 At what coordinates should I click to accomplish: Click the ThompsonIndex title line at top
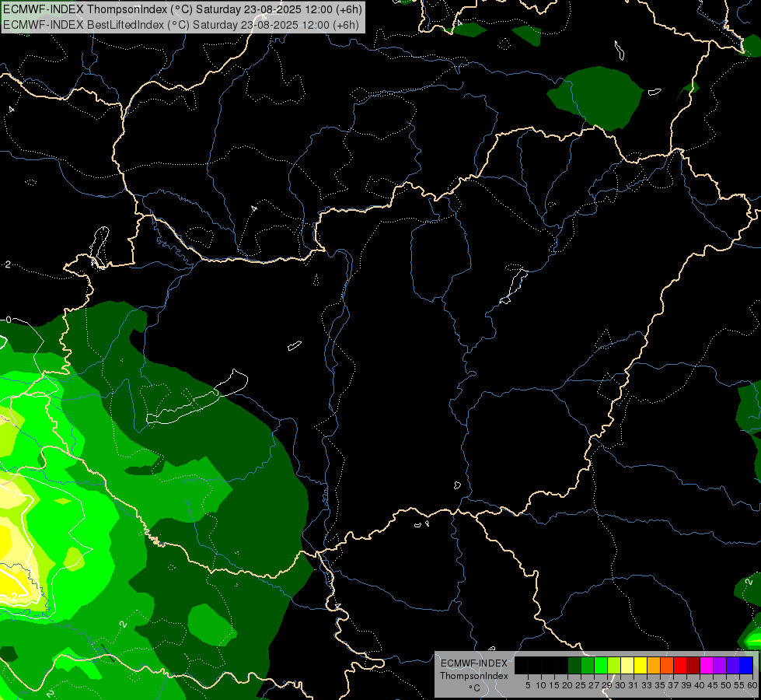click(182, 9)
